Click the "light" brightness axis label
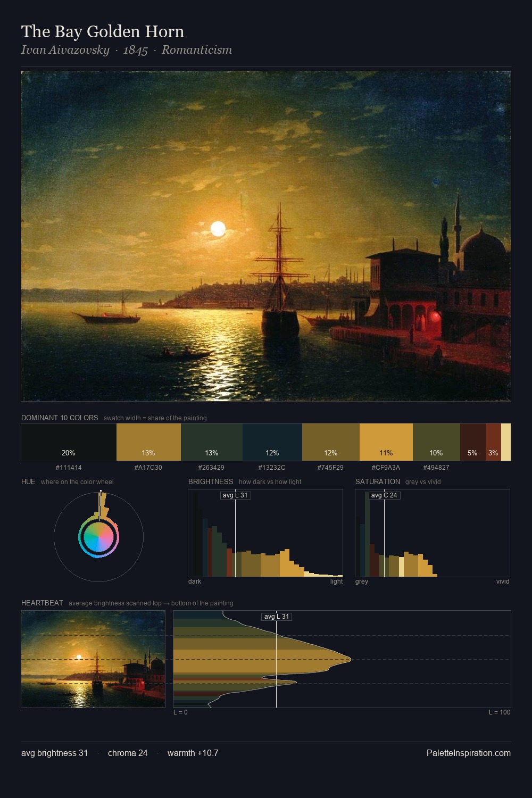The image size is (532, 798). 337,581
